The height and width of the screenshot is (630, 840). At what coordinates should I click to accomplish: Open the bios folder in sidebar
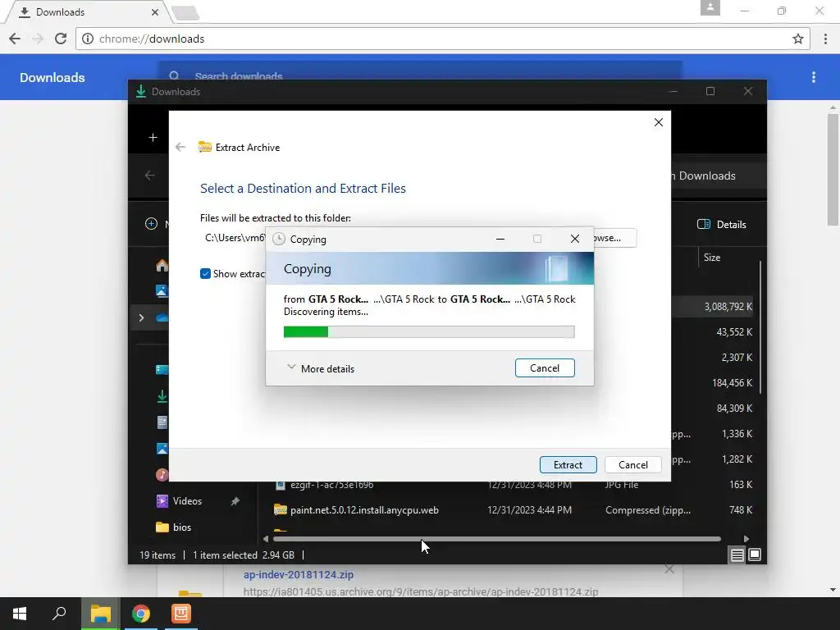click(x=174, y=527)
